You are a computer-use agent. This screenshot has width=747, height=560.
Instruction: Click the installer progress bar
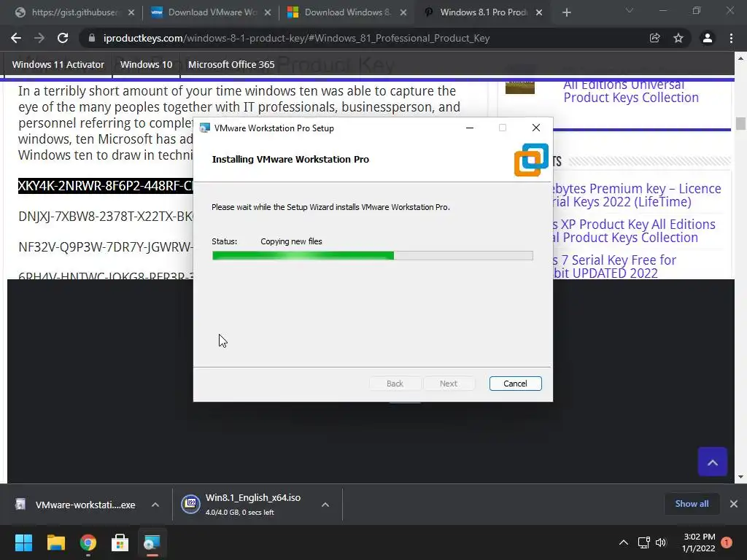click(373, 256)
